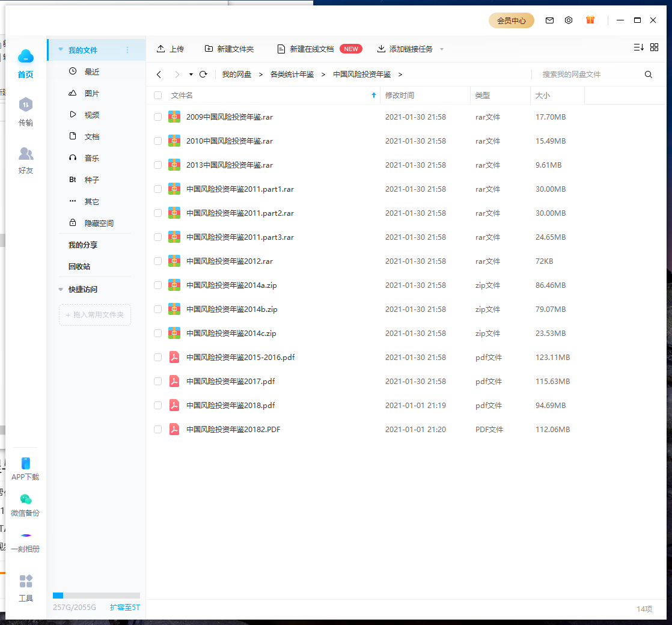The image size is (672, 625).
Task: Click the sort ascending arrow in 文件名 column
Action: point(374,95)
